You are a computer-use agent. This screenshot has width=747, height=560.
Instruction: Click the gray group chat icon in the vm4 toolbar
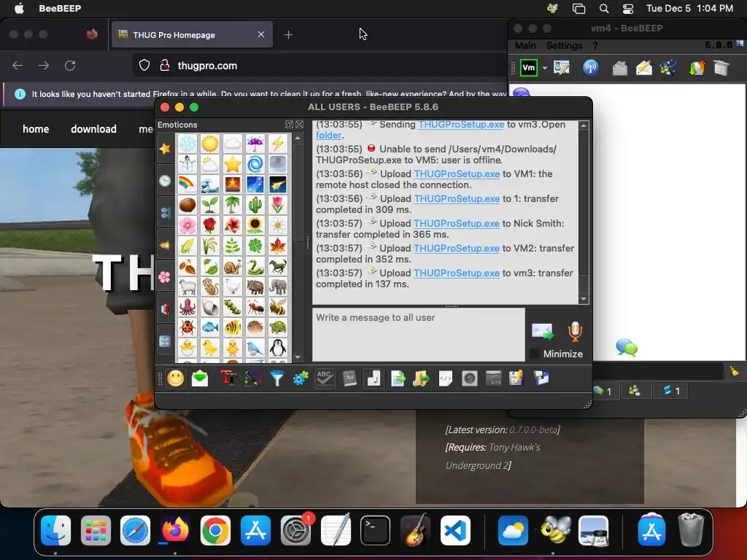620,68
